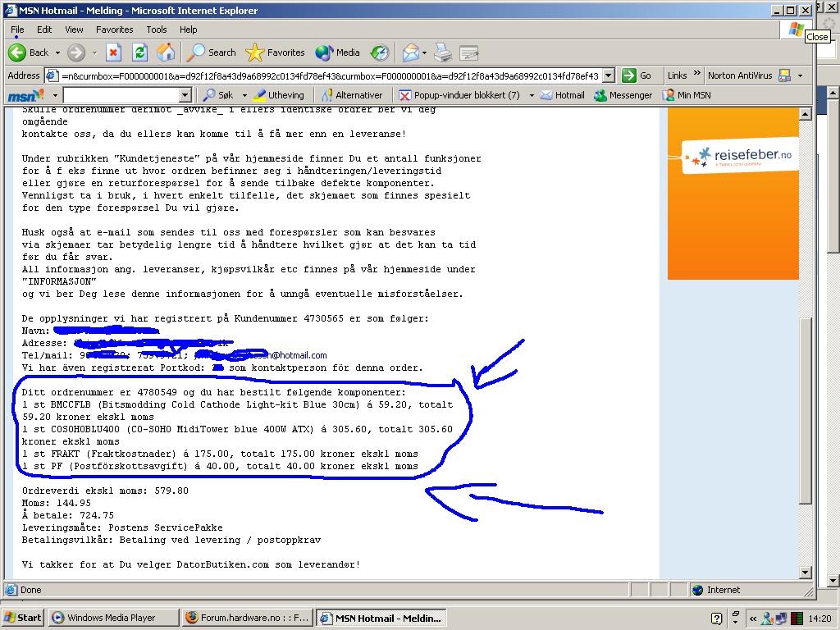Click the outer window scrollbar down arrow
840x630 pixels.
833,581
